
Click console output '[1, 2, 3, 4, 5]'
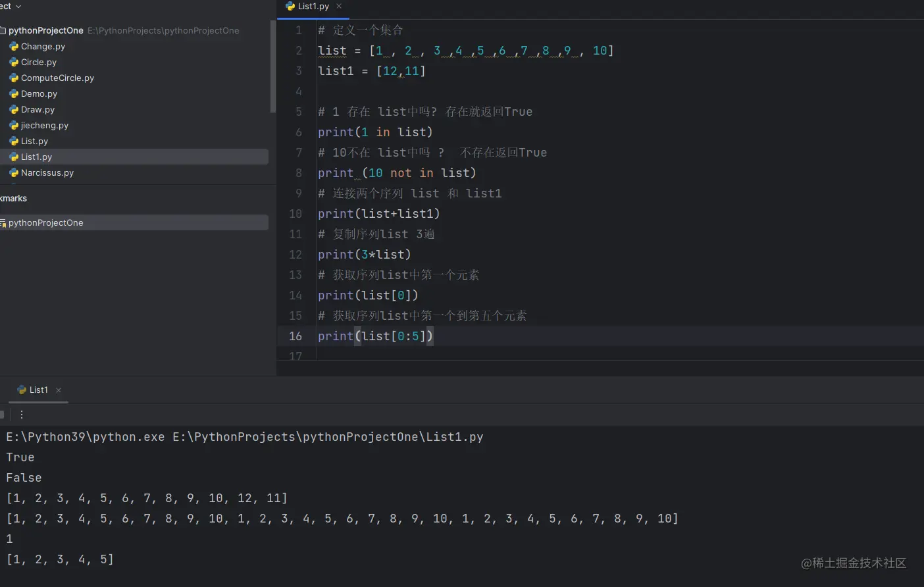[x=60, y=559]
